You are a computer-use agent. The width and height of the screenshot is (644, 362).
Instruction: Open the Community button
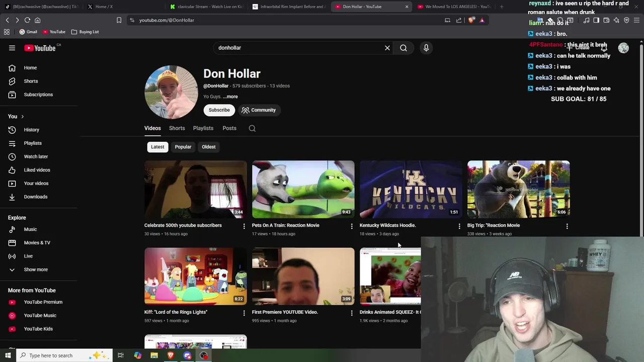click(259, 110)
